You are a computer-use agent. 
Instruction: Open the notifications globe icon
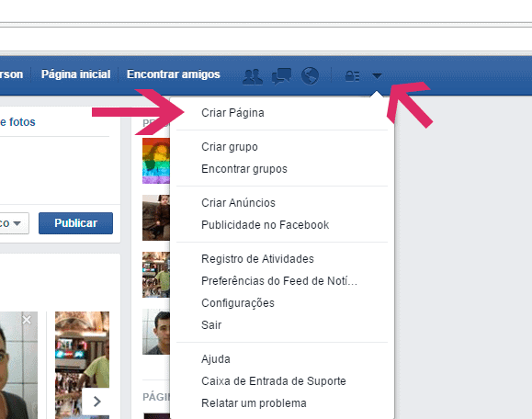[310, 76]
